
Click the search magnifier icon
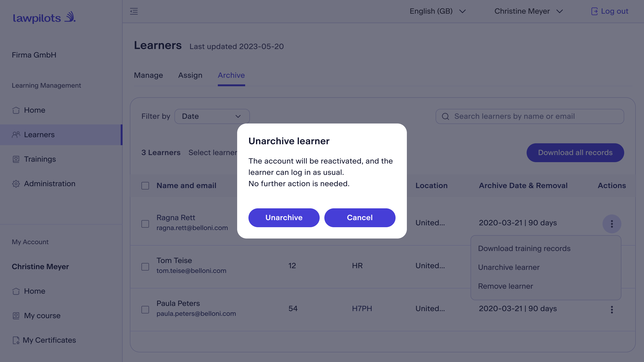pos(445,116)
